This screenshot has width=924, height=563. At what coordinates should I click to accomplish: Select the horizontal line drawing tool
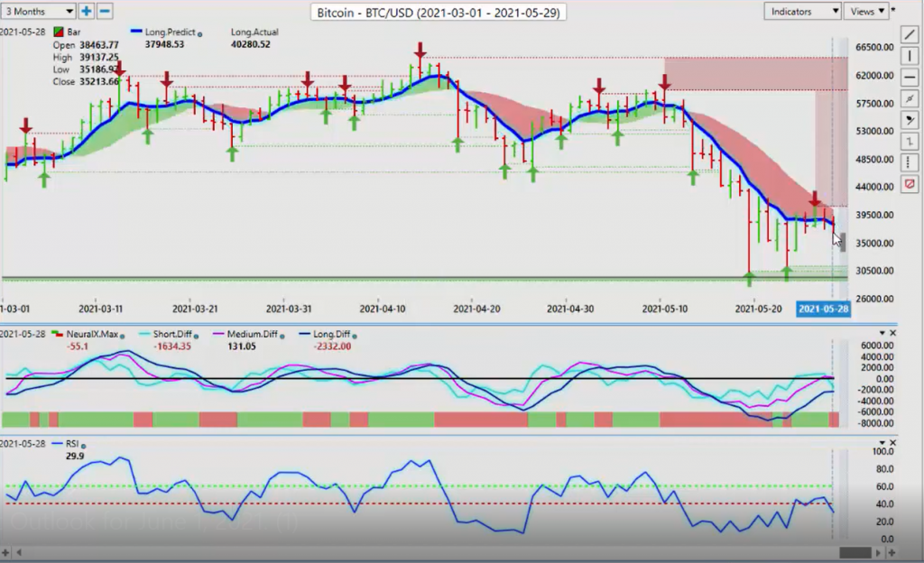coord(910,78)
